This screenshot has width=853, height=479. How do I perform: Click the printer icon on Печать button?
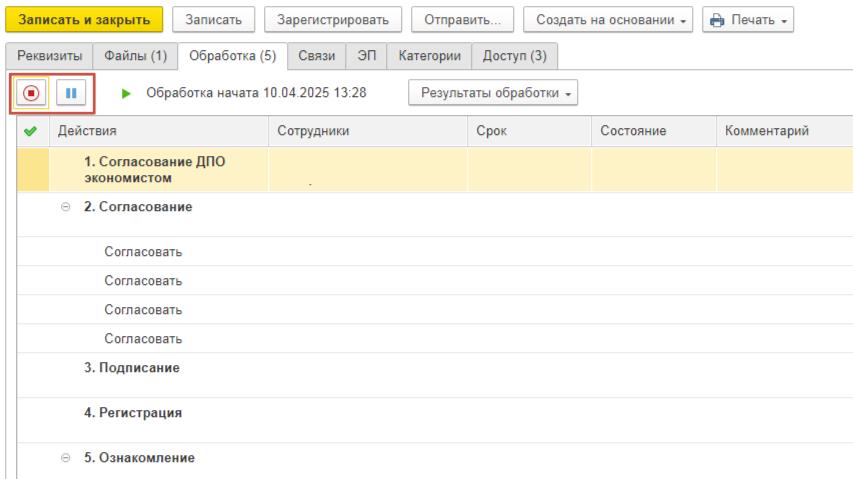point(717,20)
